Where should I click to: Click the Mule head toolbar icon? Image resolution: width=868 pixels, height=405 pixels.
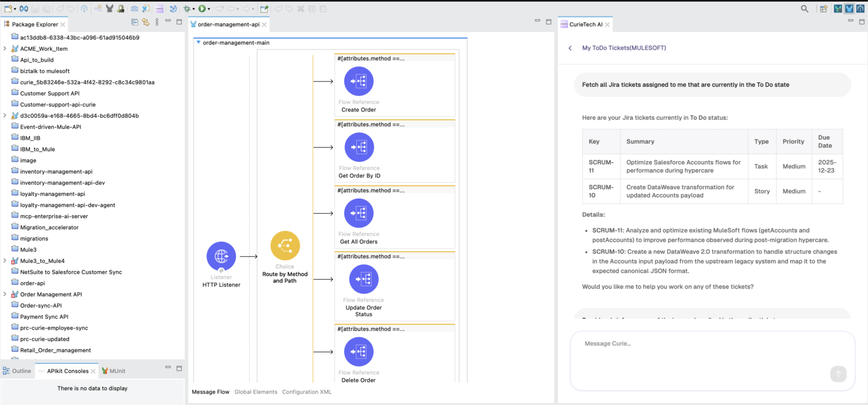click(110, 9)
